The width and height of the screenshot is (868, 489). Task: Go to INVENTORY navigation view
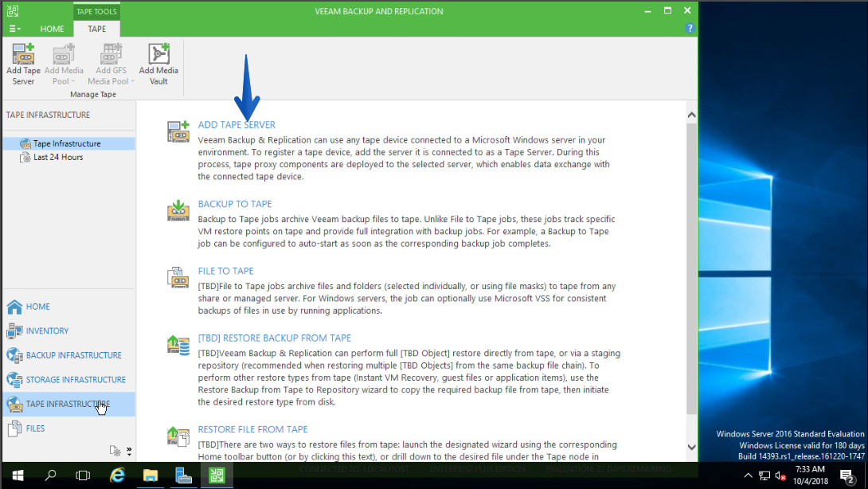tap(69, 331)
